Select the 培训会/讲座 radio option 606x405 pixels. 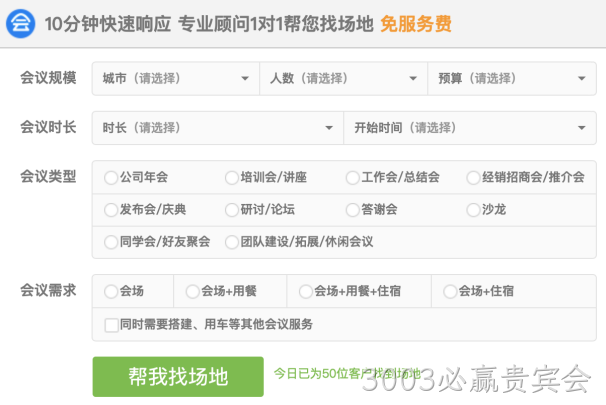pos(232,178)
